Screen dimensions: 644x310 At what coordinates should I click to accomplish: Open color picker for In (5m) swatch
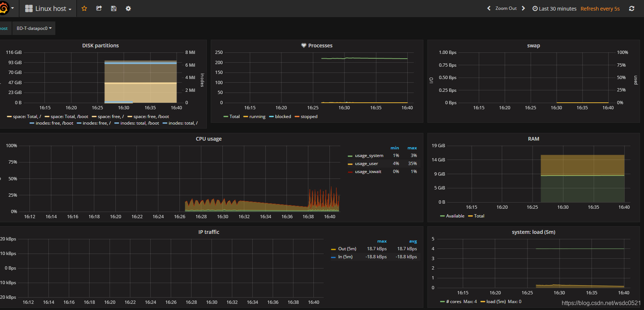tap(333, 257)
